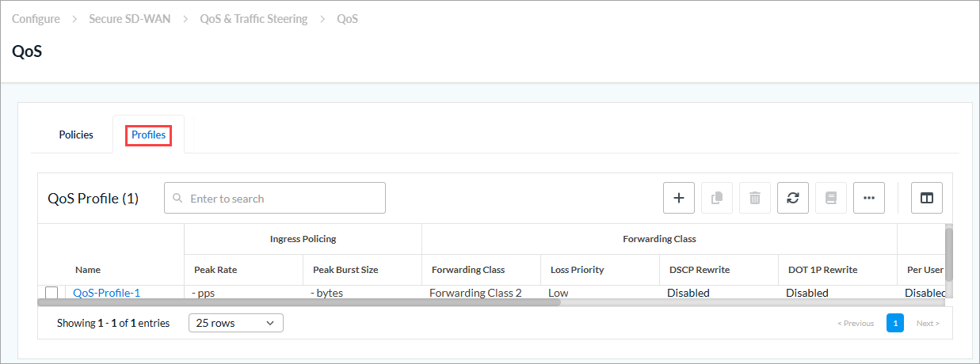Expand the 25 rows dropdown
This screenshot has height=364, width=980.
tap(235, 323)
